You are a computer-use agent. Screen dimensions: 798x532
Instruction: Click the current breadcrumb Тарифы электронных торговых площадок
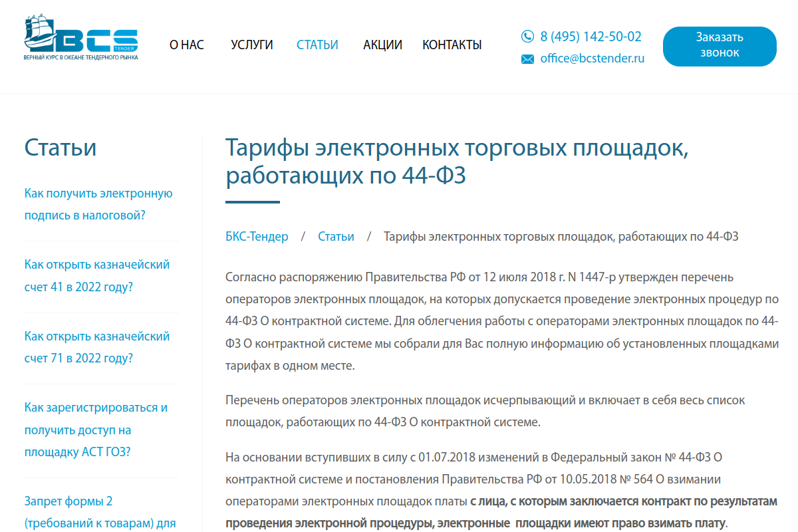point(561,237)
